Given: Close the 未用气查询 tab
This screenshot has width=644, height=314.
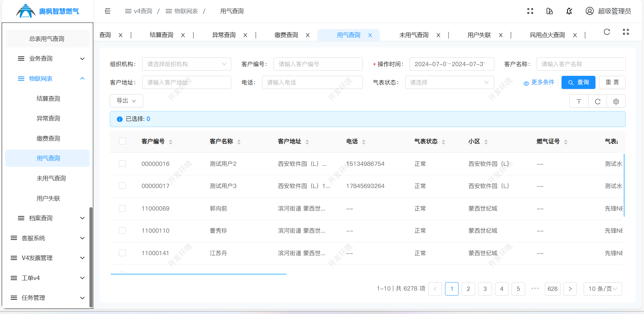Looking at the screenshot, I should tap(438, 35).
